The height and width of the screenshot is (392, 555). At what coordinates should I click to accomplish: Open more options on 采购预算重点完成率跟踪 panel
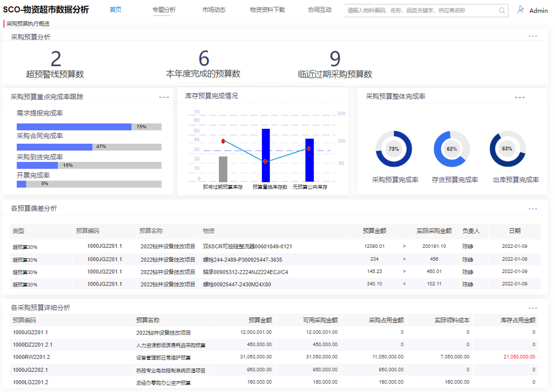click(x=164, y=97)
